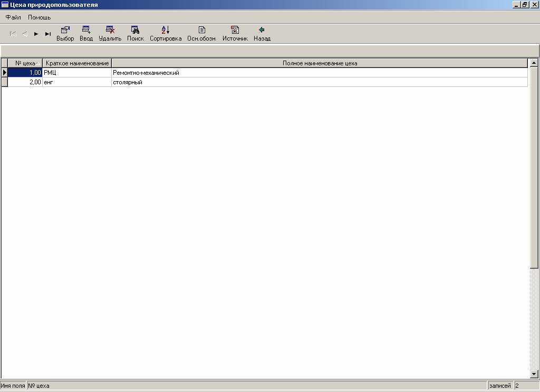
Task: Open the Помощь menu
Action: [40, 17]
